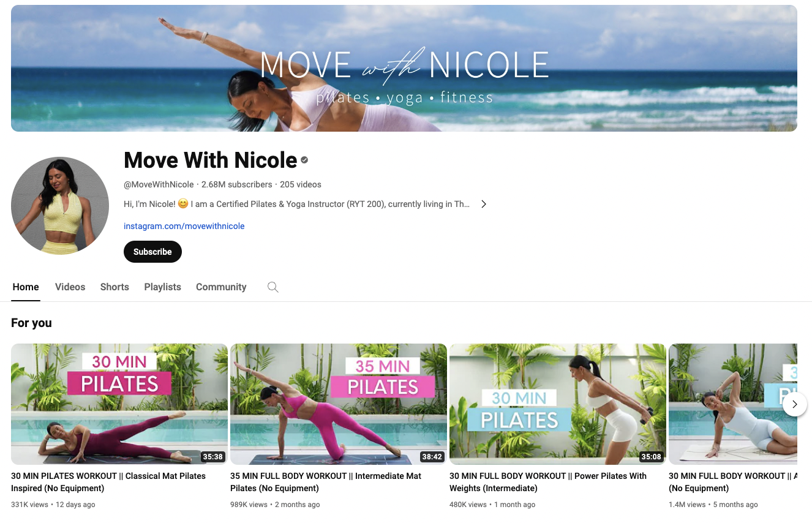This screenshot has width=812, height=523.
Task: Open the Community tab
Action: pos(220,287)
